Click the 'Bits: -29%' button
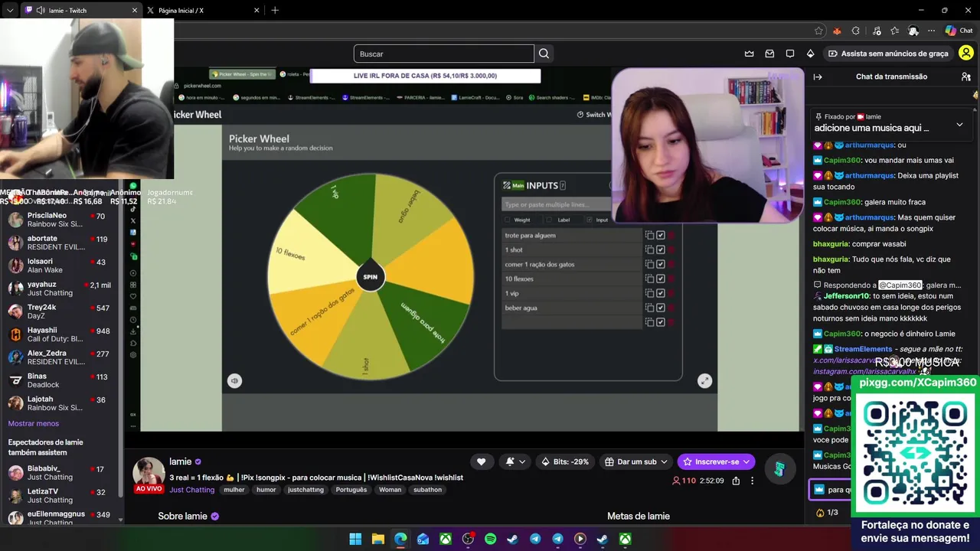 tap(565, 461)
